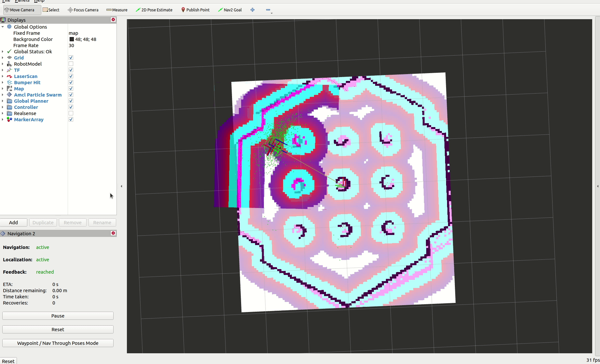Expand the Map display node

point(3,88)
